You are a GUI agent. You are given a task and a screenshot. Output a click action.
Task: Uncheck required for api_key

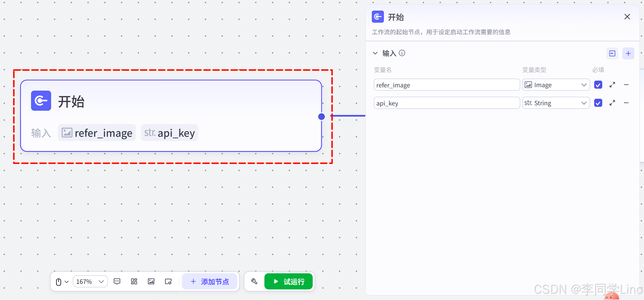click(x=598, y=103)
